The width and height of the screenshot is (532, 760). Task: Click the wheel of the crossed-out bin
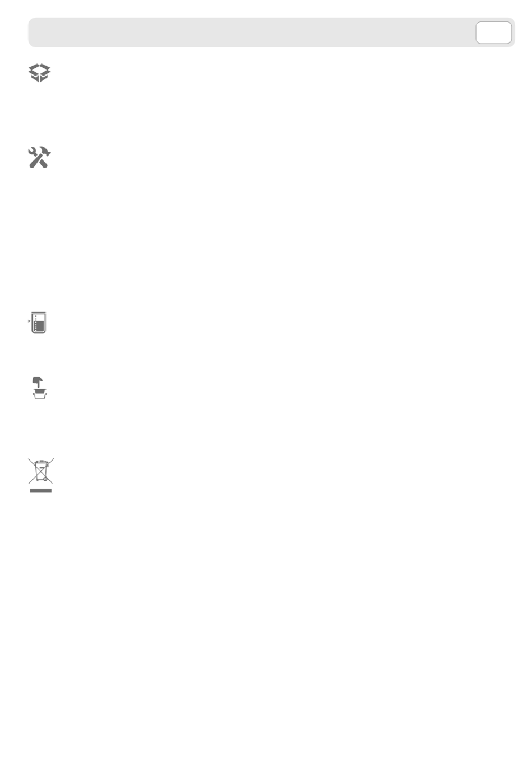click(45, 479)
